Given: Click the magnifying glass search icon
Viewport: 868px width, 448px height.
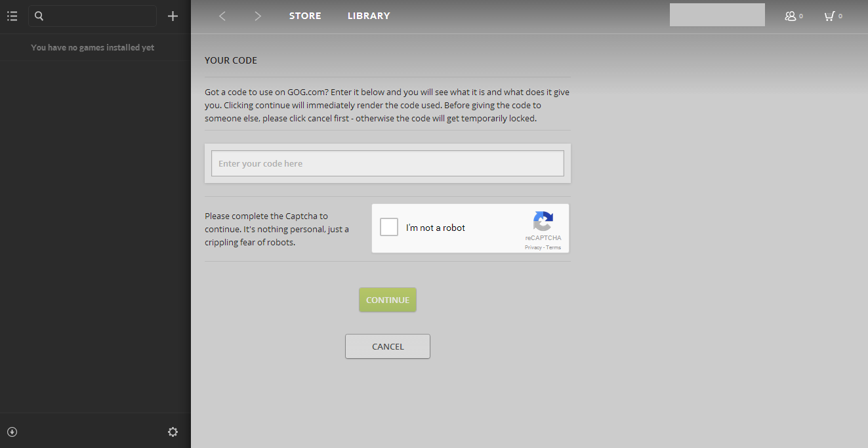Looking at the screenshot, I should [39, 16].
